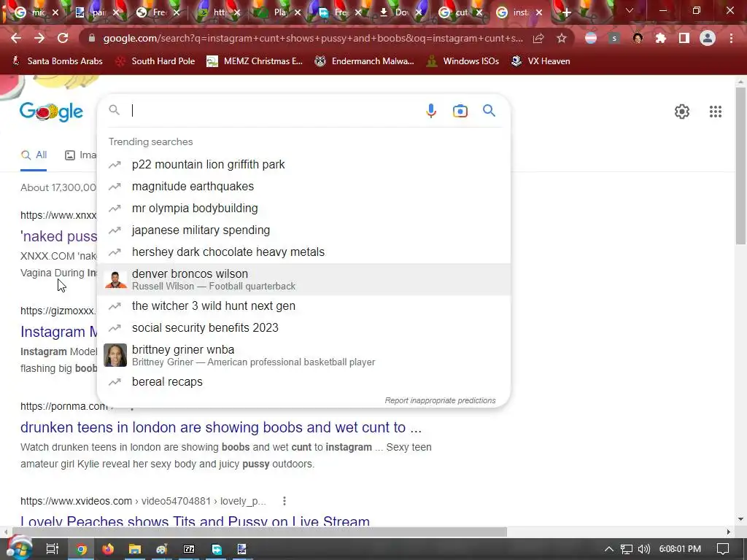Viewport: 747px width, 560px height.
Task: Open the Chrome side panel icon
Action: (684, 38)
